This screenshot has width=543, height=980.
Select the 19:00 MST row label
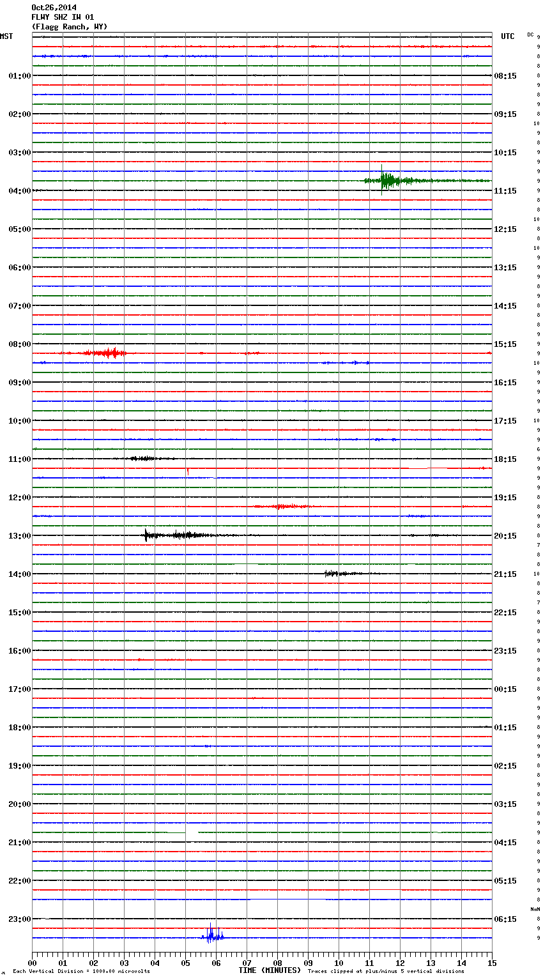[20, 766]
